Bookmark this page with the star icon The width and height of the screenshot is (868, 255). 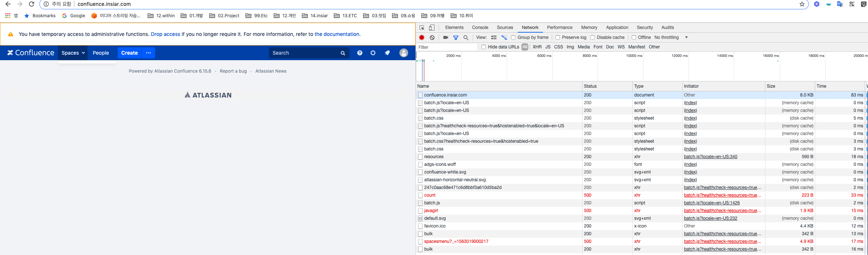802,4
